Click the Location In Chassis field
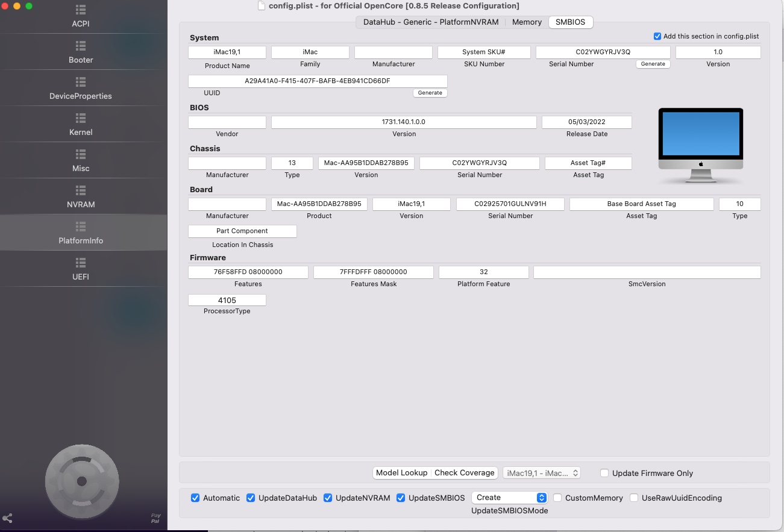784x532 pixels. click(242, 231)
